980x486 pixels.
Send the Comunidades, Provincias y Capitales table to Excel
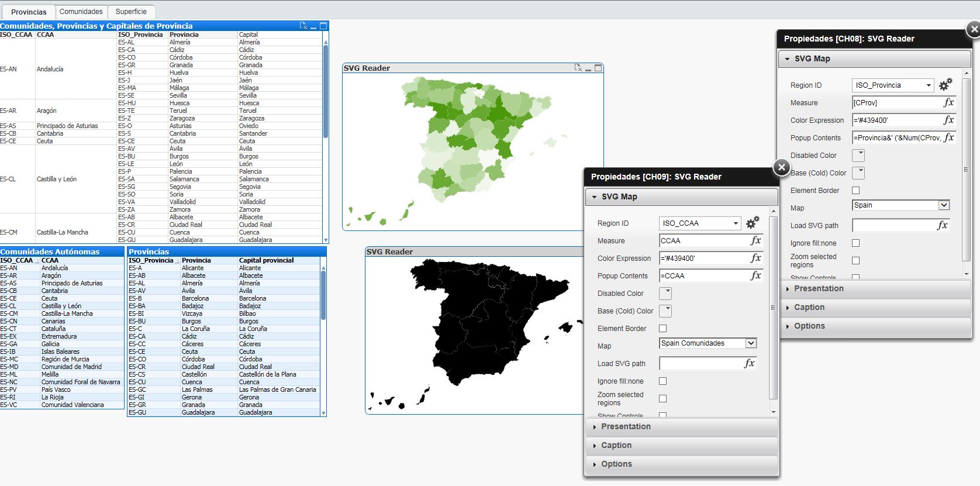point(303,26)
